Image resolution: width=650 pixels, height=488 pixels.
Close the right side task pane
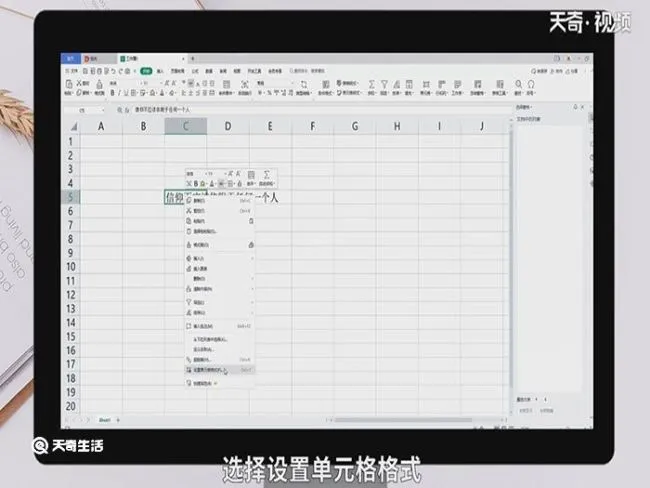(582, 107)
